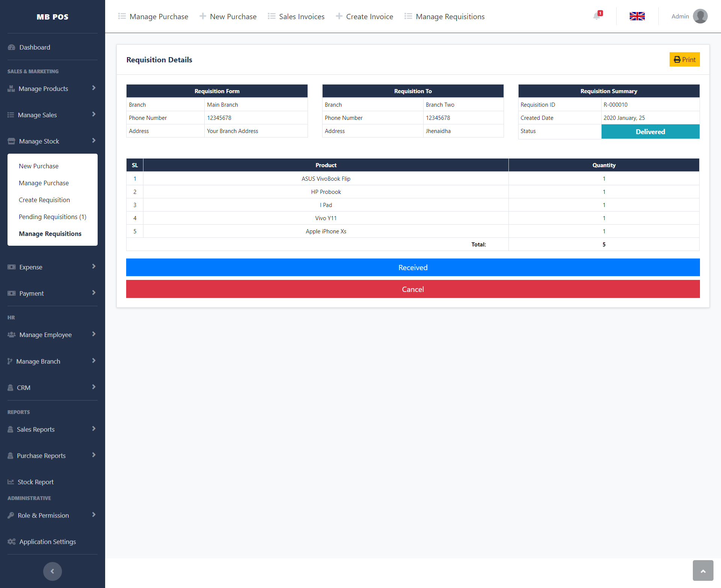Expand the Sales Reports submenu

coord(94,429)
